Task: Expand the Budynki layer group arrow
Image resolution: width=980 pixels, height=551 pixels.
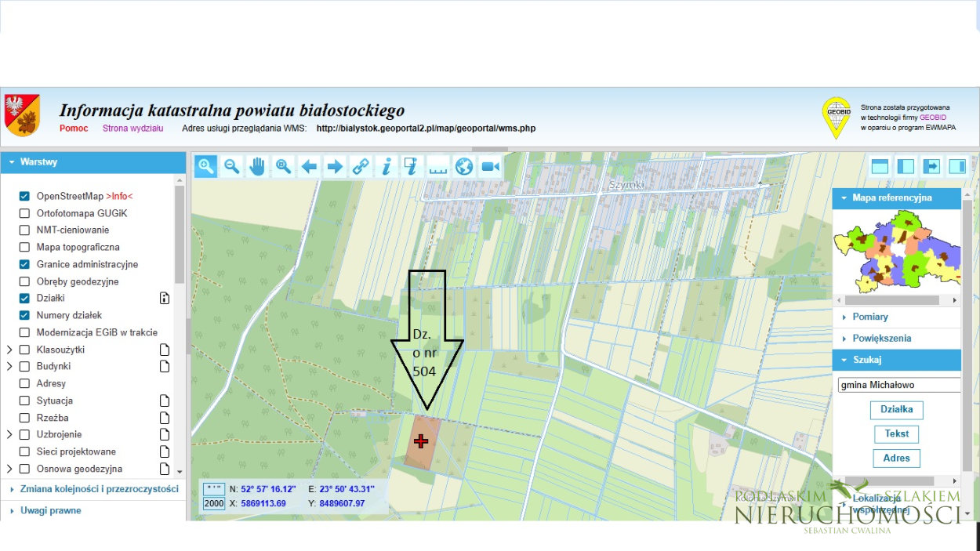Action: pos(9,366)
